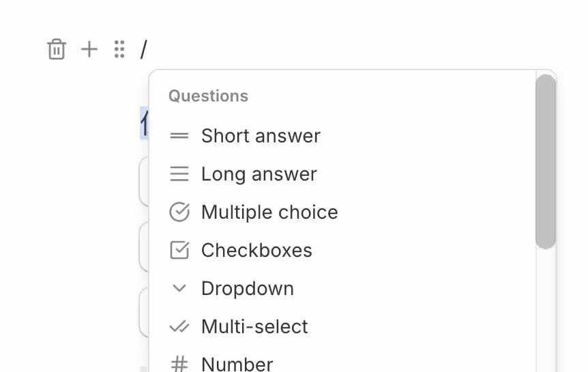Pick the Dropdown question option
This screenshot has height=372, width=588.
click(248, 289)
